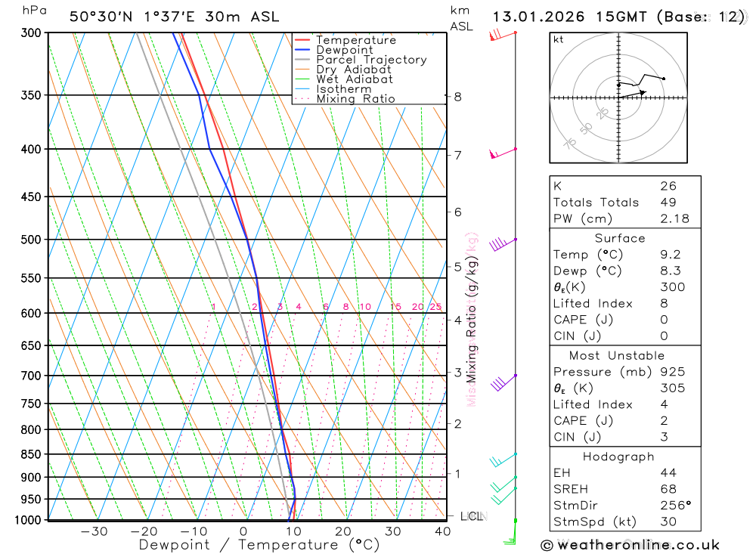Click the "Most Unstable" section heading

pyautogui.click(x=617, y=356)
